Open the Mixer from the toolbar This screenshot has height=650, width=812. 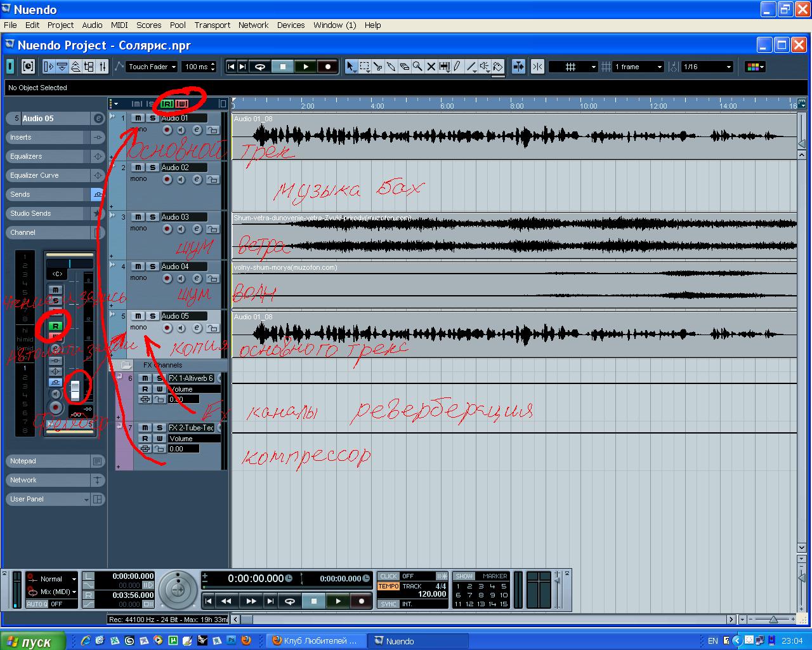pos(103,67)
